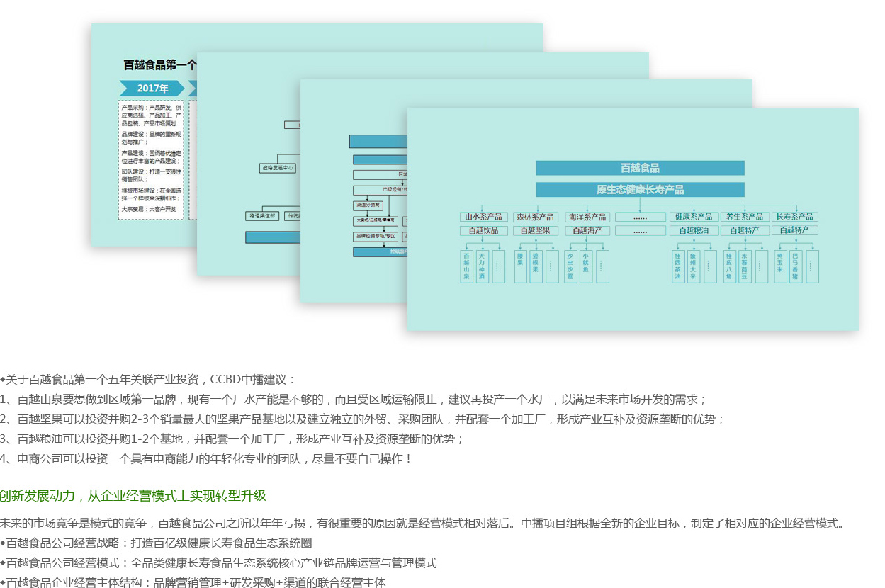
Task: Click the dashed 2017年 plan text box
Action: 151,159
